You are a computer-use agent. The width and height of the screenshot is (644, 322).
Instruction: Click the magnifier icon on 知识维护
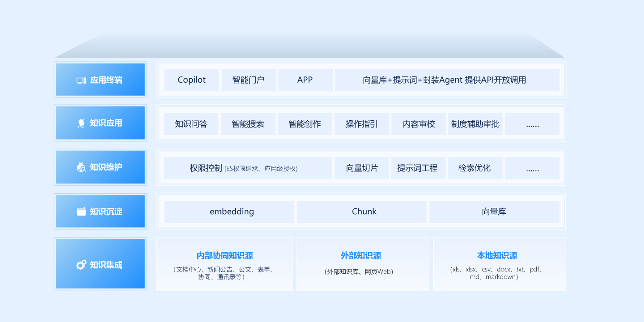[81, 167]
